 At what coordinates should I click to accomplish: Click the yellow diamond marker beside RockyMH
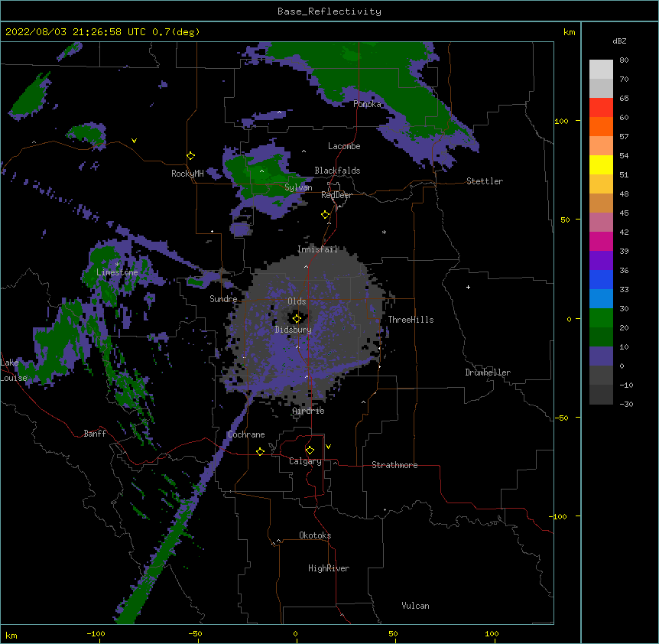(x=190, y=156)
